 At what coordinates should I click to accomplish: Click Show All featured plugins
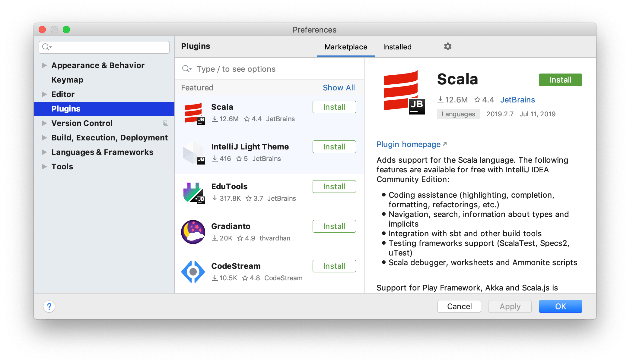click(x=339, y=88)
